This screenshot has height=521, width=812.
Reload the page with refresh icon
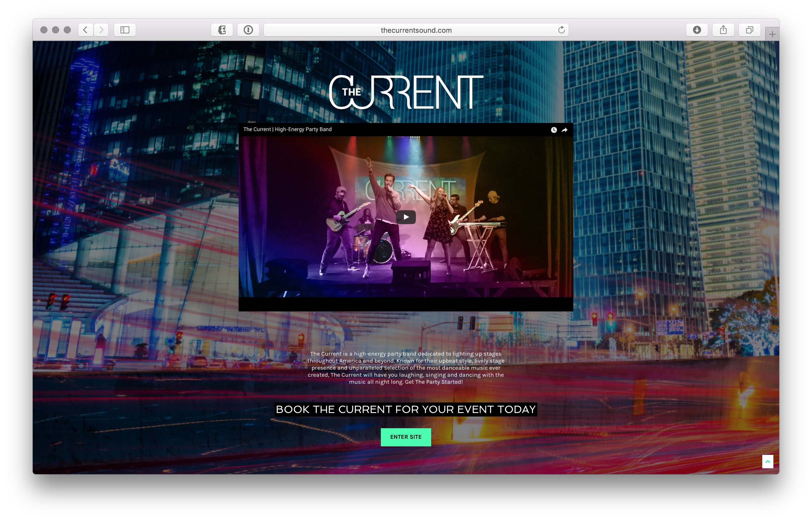pyautogui.click(x=561, y=30)
